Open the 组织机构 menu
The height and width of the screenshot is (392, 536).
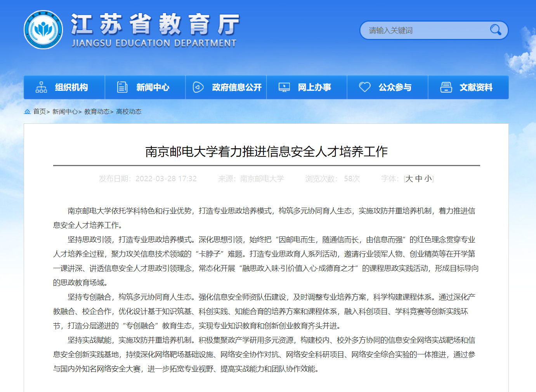click(x=71, y=87)
